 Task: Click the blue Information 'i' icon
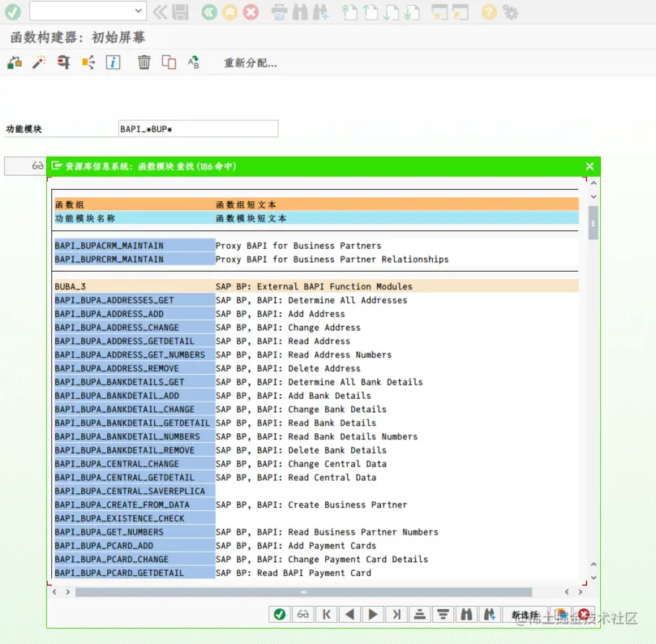click(113, 62)
